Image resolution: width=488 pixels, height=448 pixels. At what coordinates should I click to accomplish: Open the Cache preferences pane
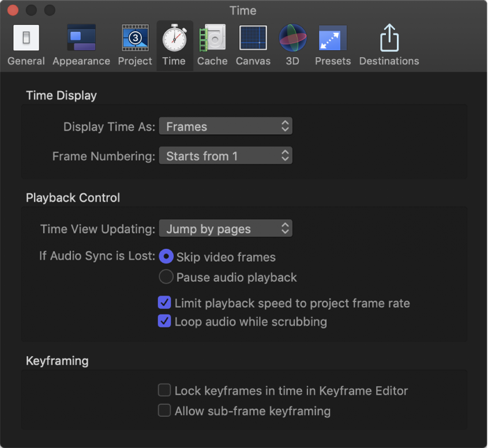(x=212, y=43)
